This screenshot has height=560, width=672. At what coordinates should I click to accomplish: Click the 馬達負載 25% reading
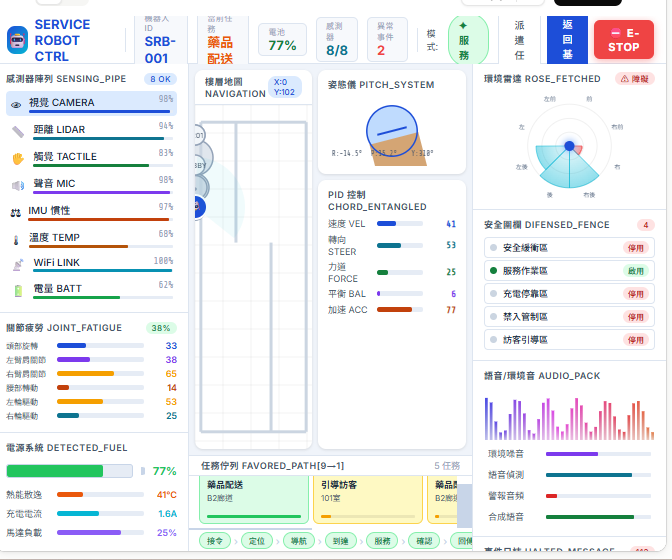tap(167, 533)
